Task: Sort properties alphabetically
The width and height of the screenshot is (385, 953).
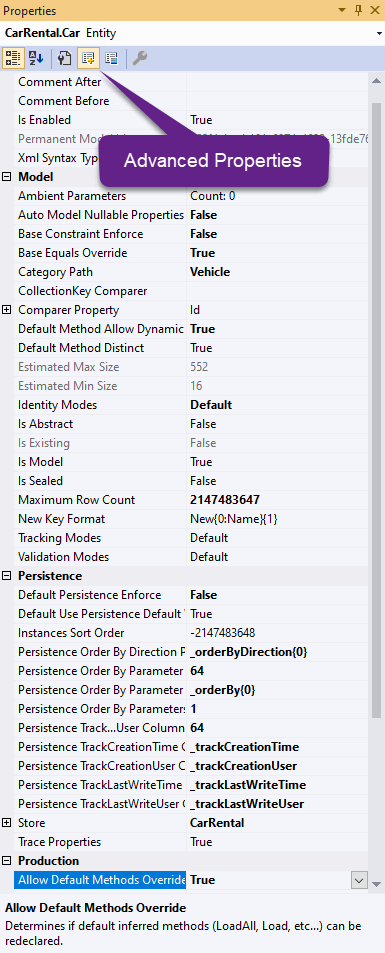Action: [x=35, y=58]
